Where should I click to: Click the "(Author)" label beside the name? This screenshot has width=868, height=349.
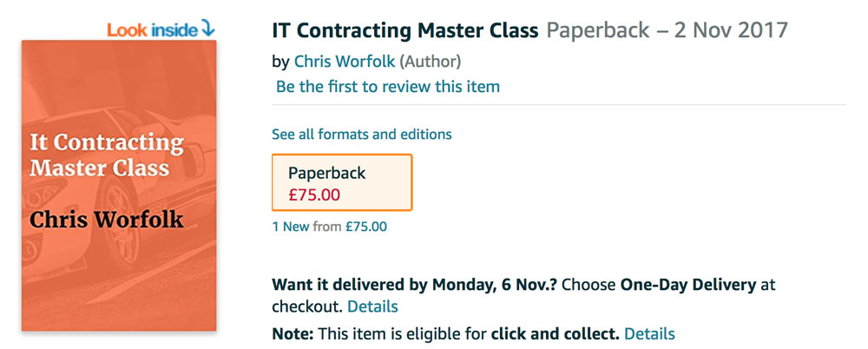pos(430,61)
